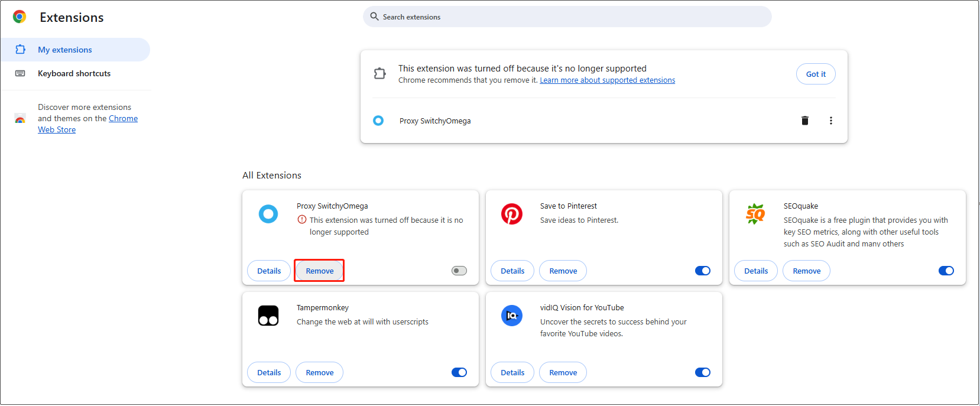This screenshot has width=980, height=406.
Task: Open Details for Tampermonkey
Action: point(269,372)
